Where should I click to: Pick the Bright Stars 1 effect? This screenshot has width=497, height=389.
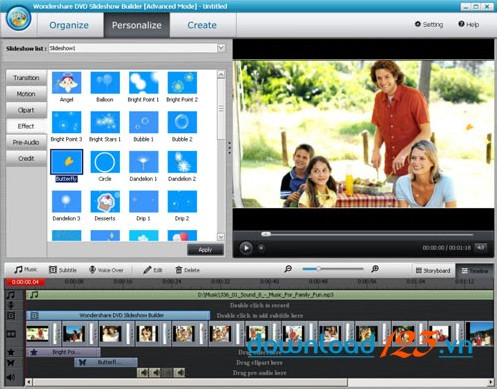105,122
